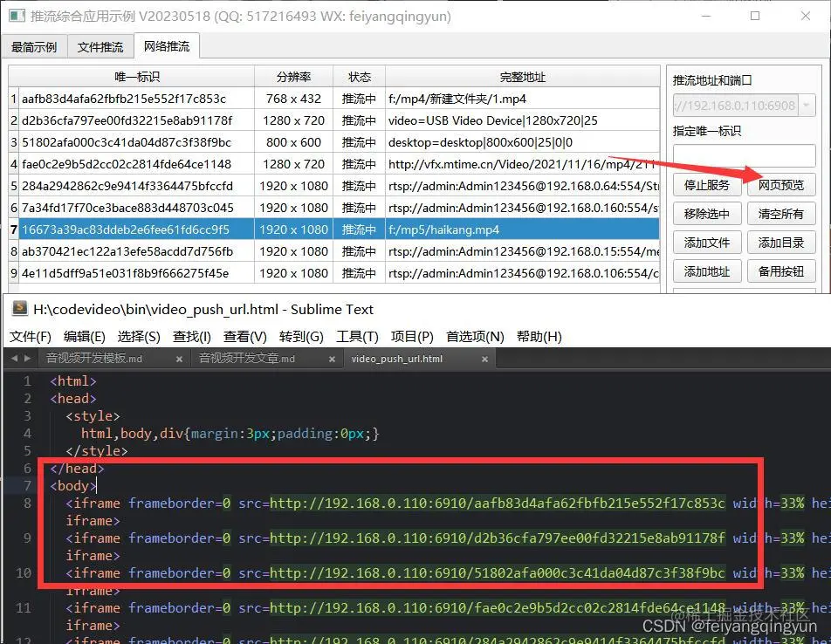This screenshot has width=831, height=644.
Task: Minimize the push-stream application window
Action: pyautogui.click(x=706, y=16)
